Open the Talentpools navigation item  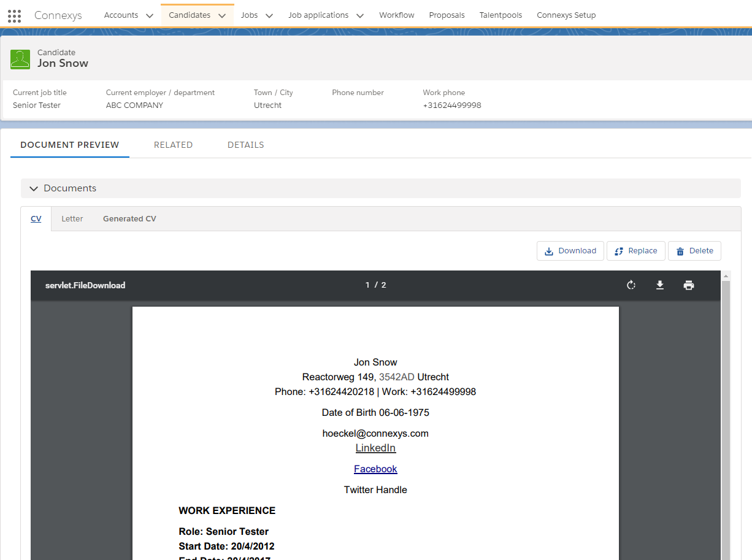tap(501, 15)
